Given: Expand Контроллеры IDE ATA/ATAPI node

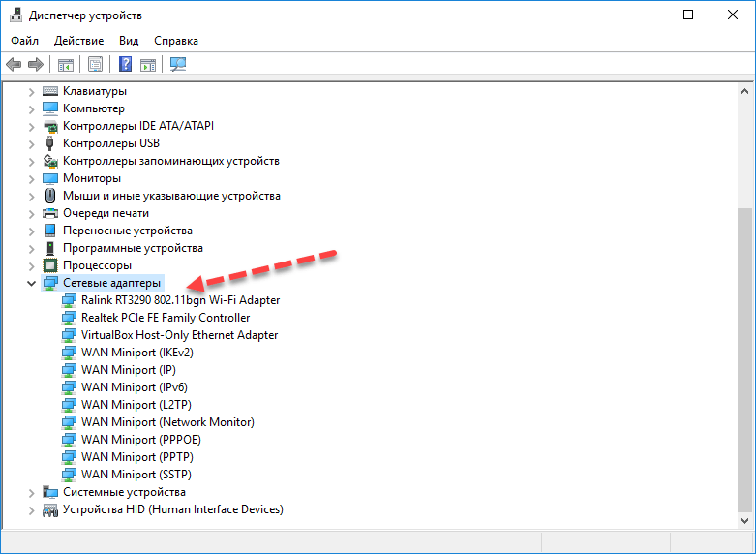Looking at the screenshot, I should tap(31, 127).
